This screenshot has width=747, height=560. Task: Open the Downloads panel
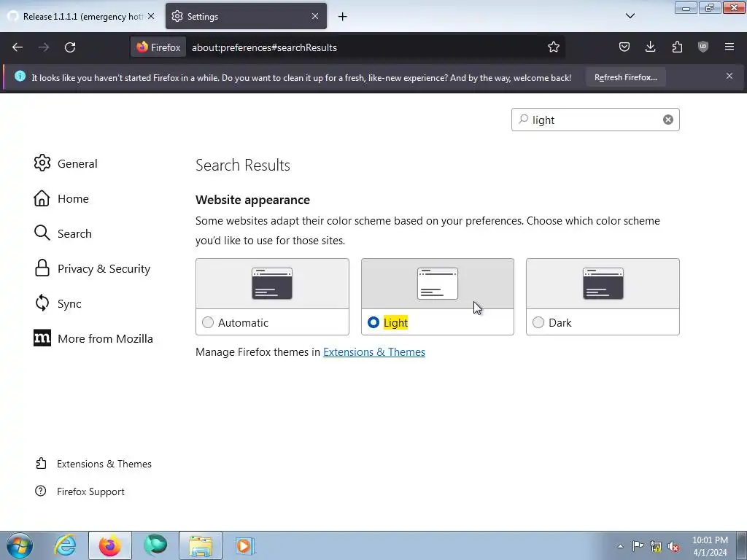point(650,47)
